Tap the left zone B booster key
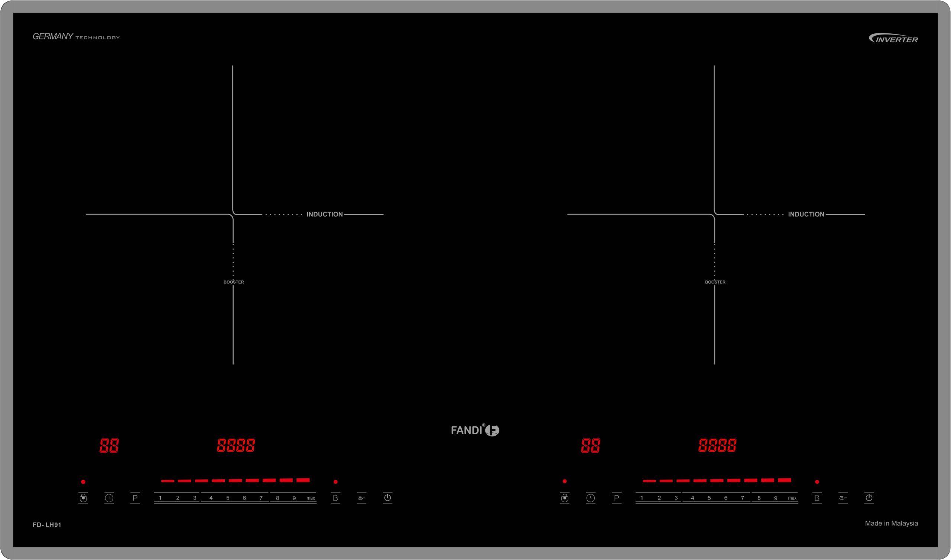 point(335,498)
